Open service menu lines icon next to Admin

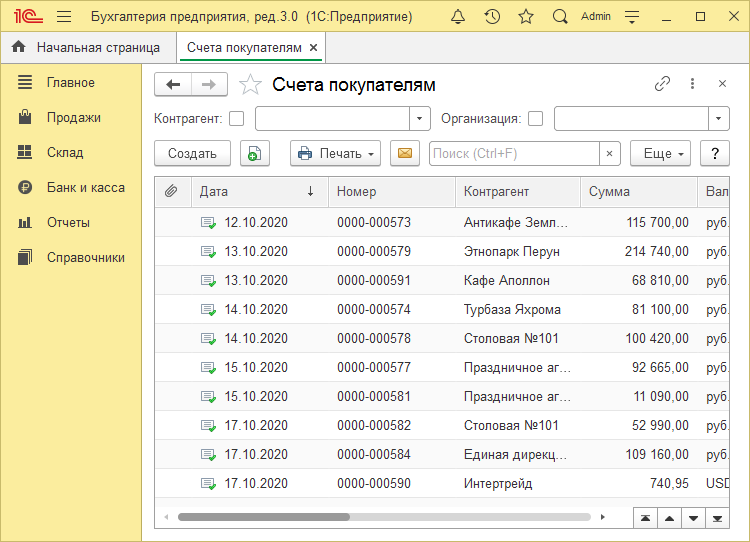632,17
